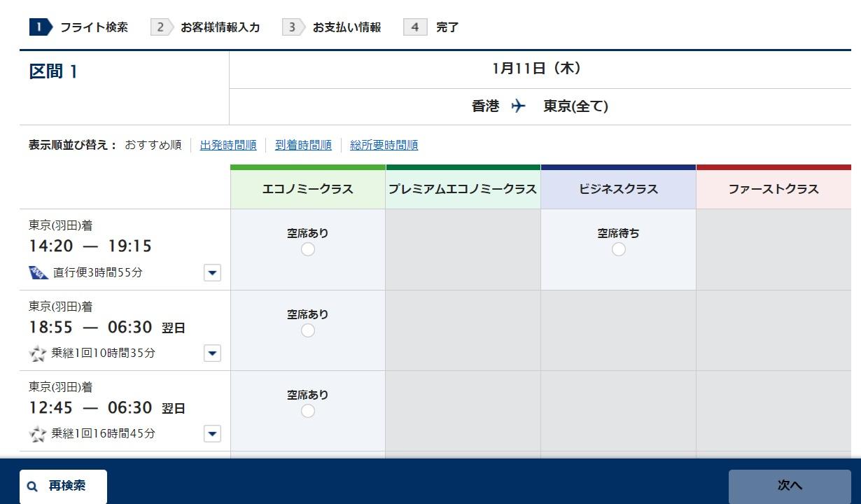Click the magnifier icon in 再検索 button
This screenshot has height=504, width=861.
[x=33, y=486]
